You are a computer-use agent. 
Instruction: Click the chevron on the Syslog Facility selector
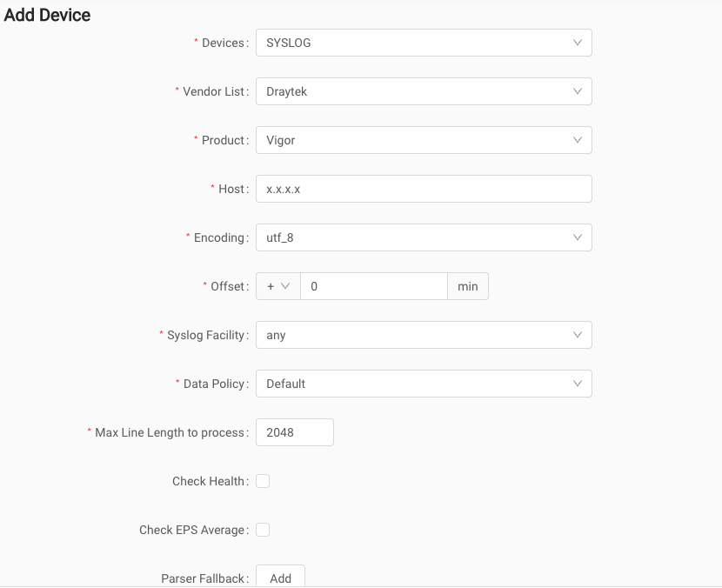[x=576, y=334]
